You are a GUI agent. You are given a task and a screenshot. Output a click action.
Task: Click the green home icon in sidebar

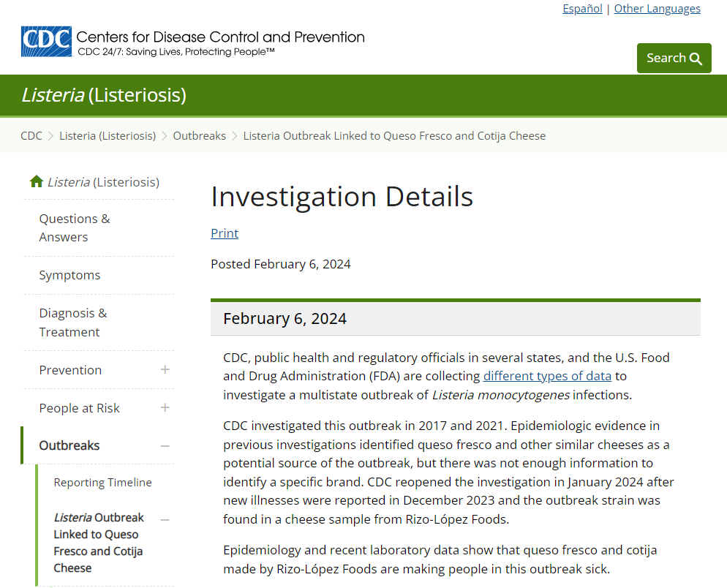coord(36,181)
